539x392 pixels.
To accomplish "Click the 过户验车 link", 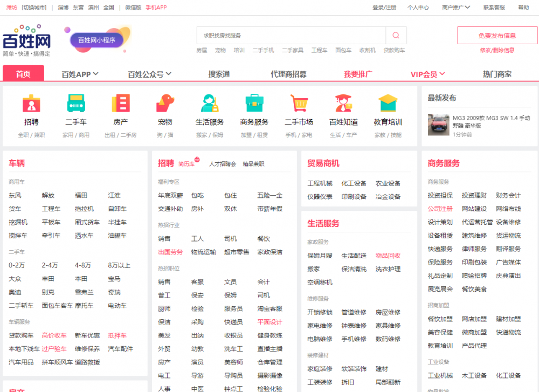I will coord(54,349).
